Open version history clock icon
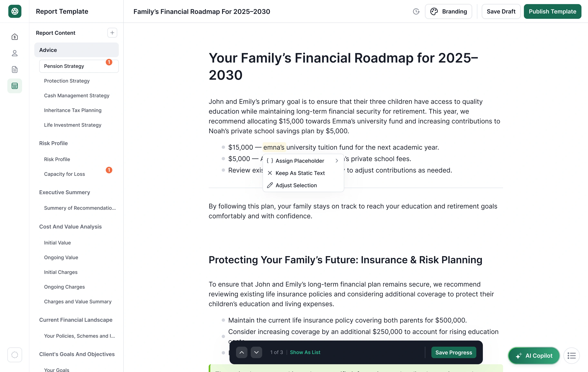 coord(416,11)
